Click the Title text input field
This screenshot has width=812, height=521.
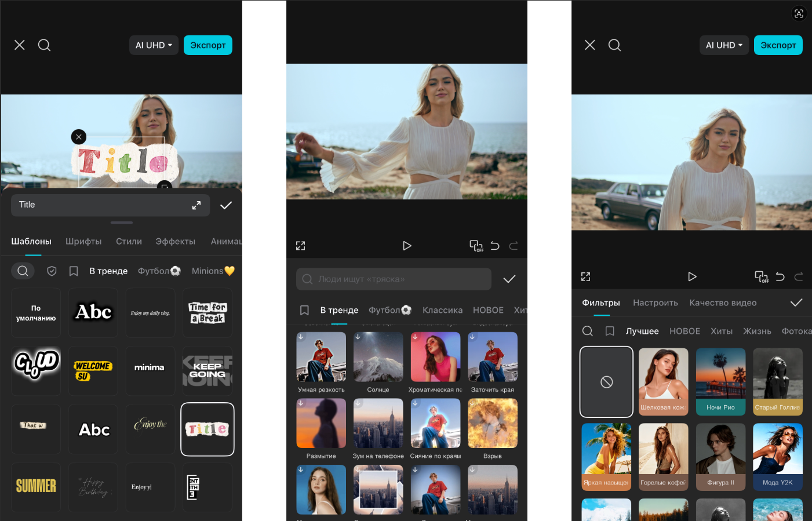click(110, 205)
